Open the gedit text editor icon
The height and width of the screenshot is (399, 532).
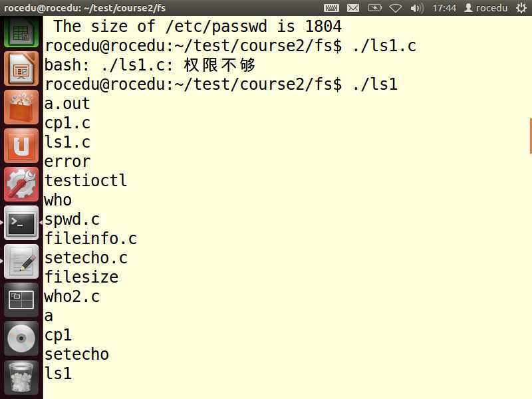pyautogui.click(x=21, y=261)
